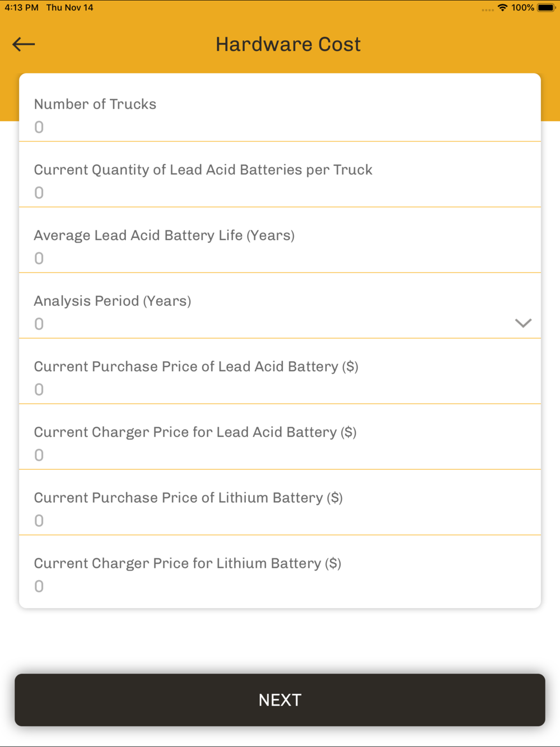Screen dimensions: 560x747
Task: Tap the cellular signal dots indicator
Action: (488, 10)
